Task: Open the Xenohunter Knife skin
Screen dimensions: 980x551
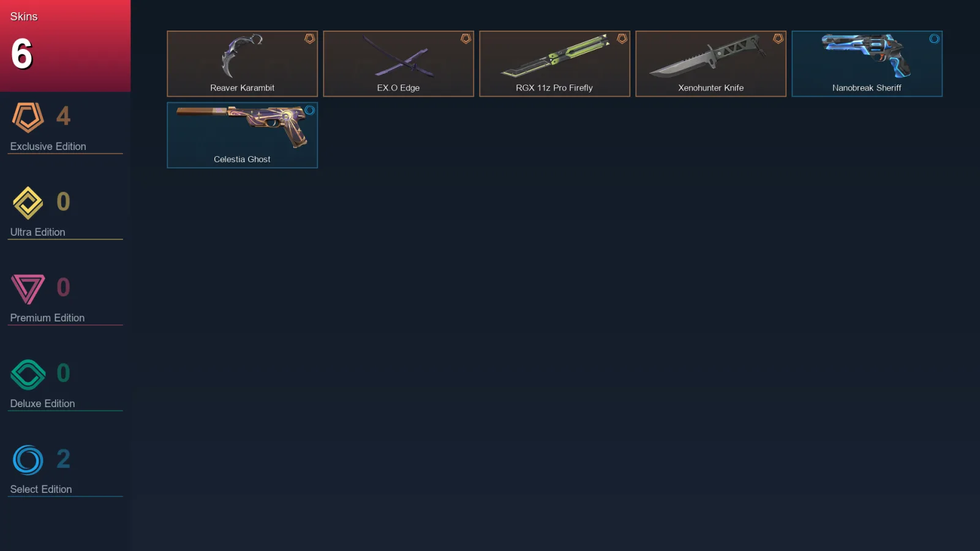Action: (x=710, y=64)
